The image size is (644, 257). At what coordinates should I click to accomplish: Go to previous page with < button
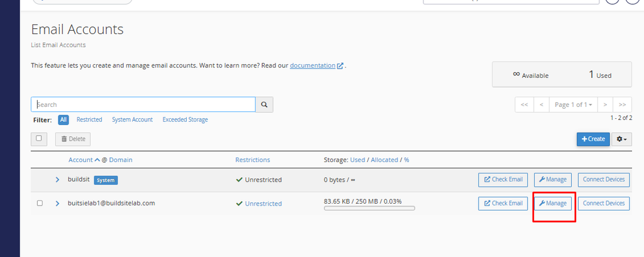tap(541, 105)
